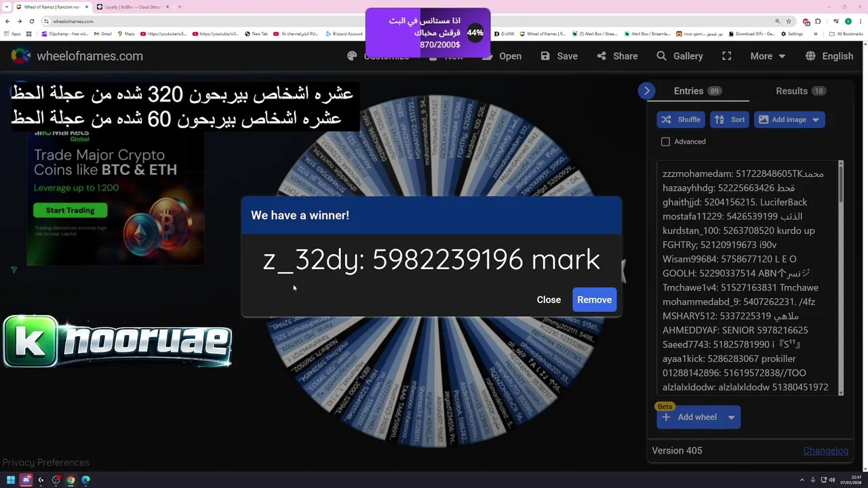The height and width of the screenshot is (488, 868).
Task: Close the Wheel of Names browser tab
Action: 87,7
